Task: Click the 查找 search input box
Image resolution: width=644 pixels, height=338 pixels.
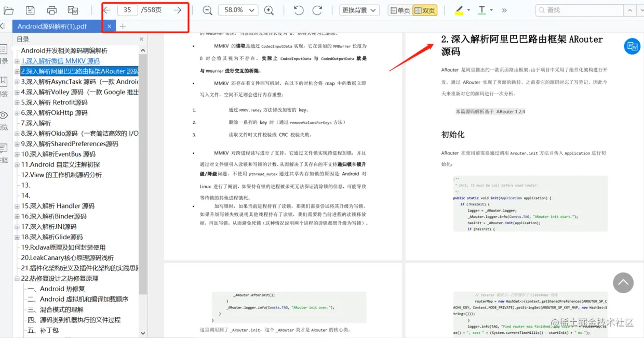Action: click(x=579, y=10)
